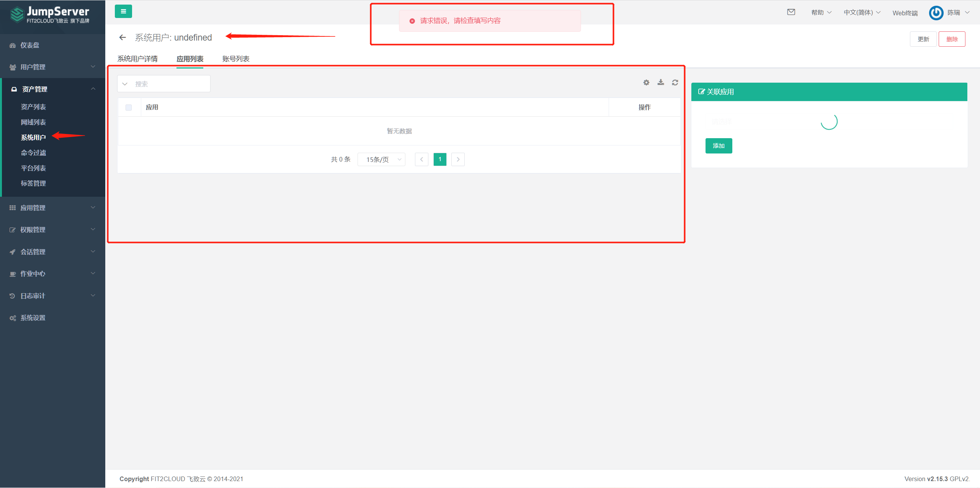This screenshot has height=488, width=980.
Task: Open the 15条/页 page size dropdown
Action: click(381, 159)
